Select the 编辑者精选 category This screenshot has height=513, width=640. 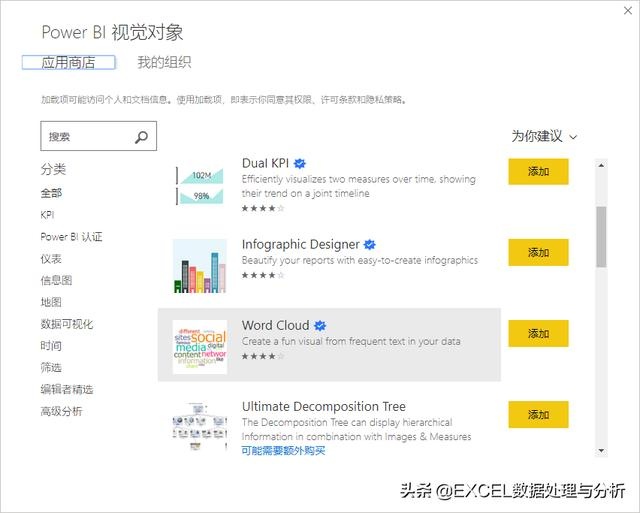point(67,390)
